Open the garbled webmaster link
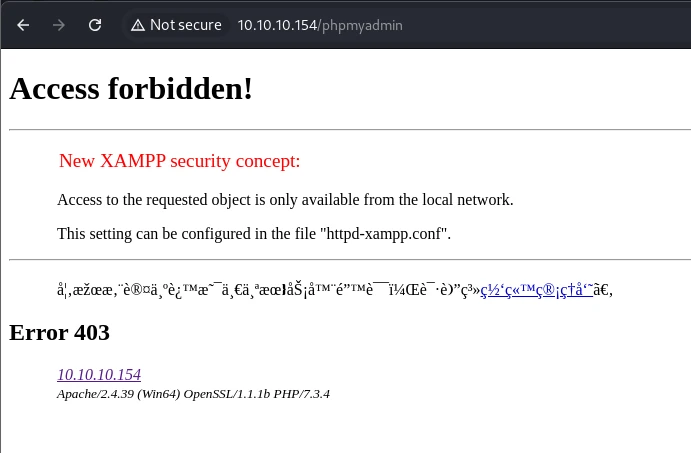 coord(536,290)
